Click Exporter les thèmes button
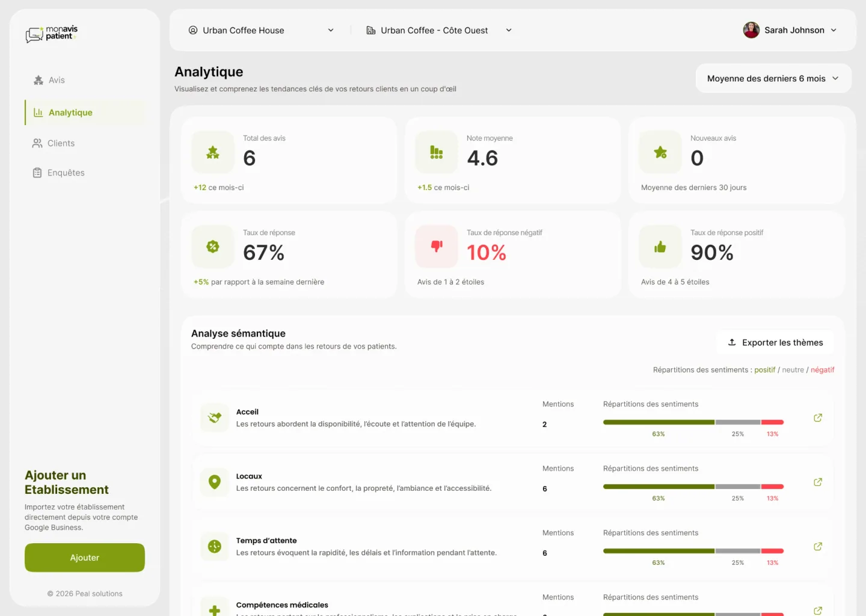This screenshot has height=616, width=866. pos(775,342)
